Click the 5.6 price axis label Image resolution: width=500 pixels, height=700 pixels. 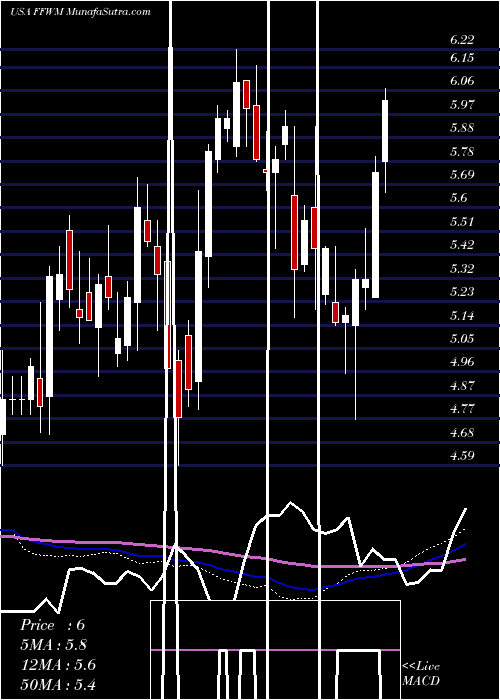[458, 198]
